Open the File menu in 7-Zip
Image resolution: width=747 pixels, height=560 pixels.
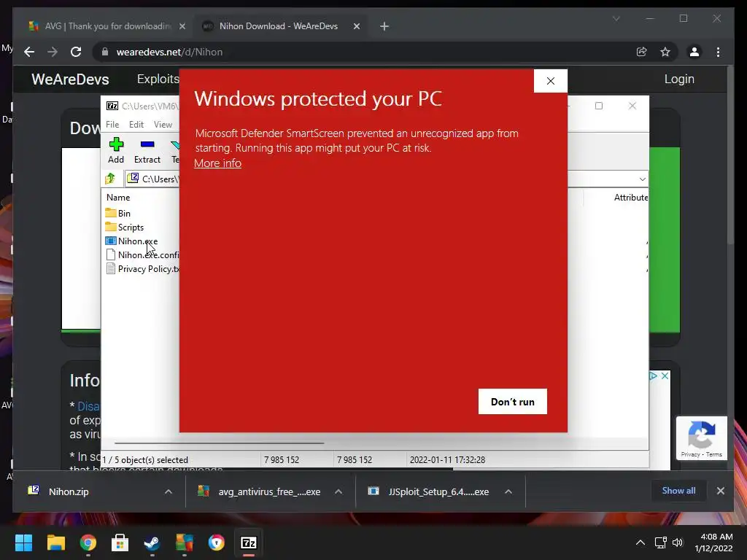[x=112, y=124]
